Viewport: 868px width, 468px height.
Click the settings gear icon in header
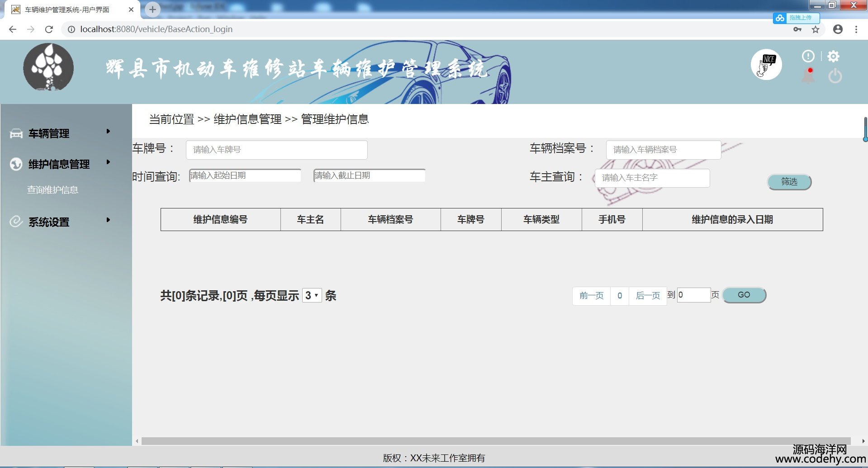click(833, 57)
